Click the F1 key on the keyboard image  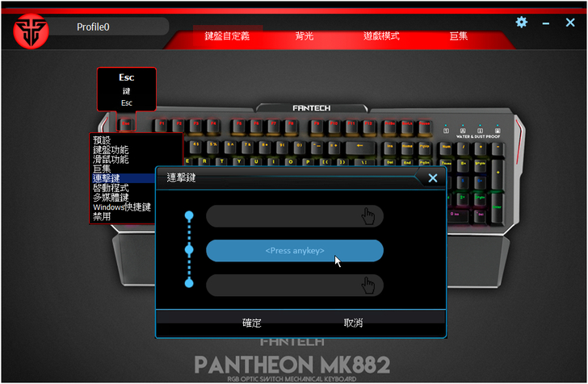[x=162, y=125]
